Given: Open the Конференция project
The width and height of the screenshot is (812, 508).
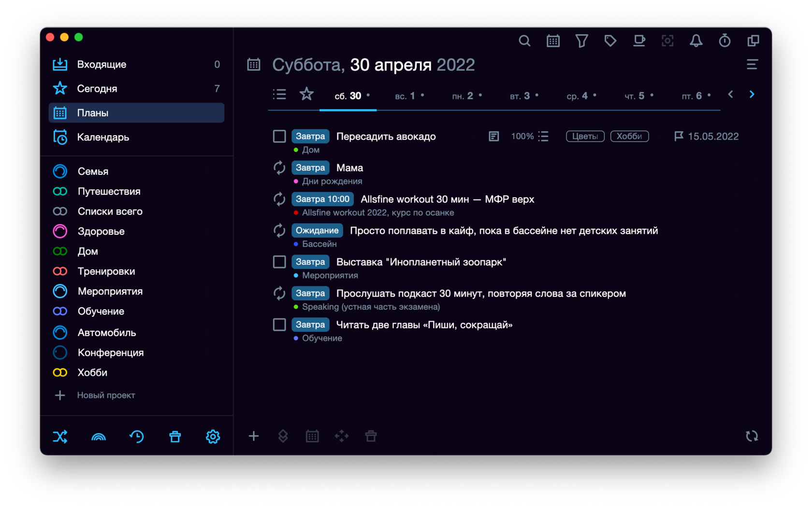Looking at the screenshot, I should click(x=111, y=353).
